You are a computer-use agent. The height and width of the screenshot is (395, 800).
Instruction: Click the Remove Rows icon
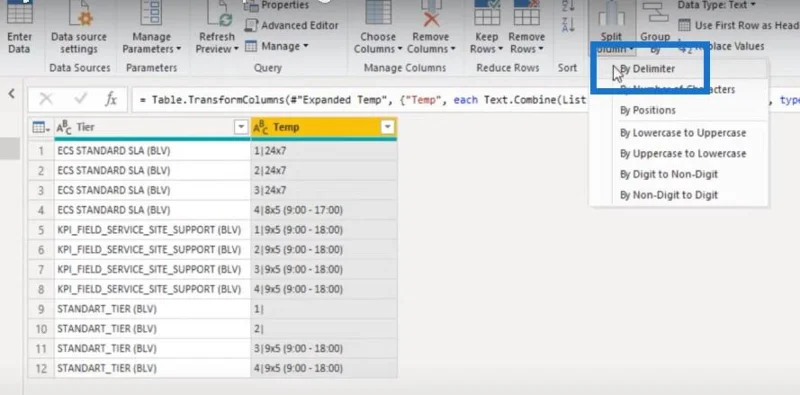[x=527, y=13]
